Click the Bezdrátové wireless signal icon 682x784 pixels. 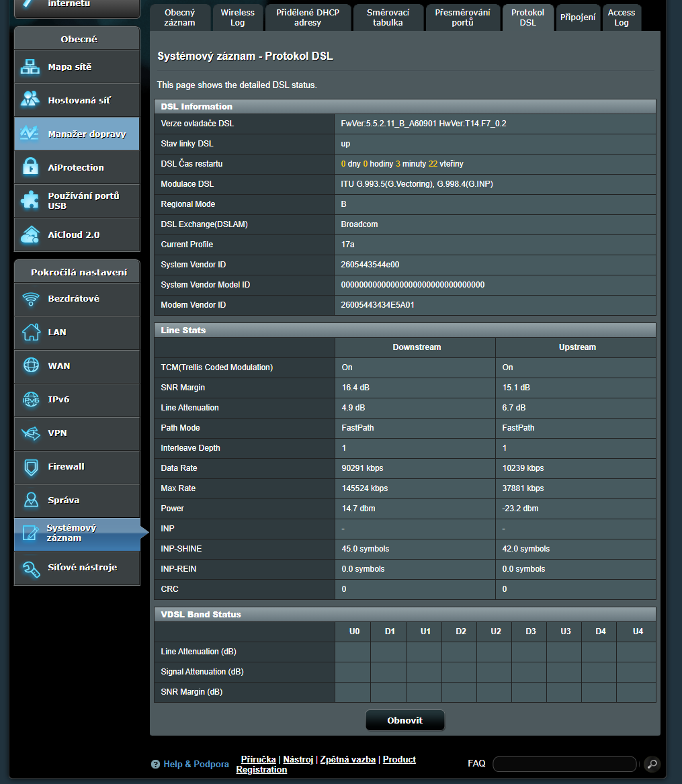(31, 299)
